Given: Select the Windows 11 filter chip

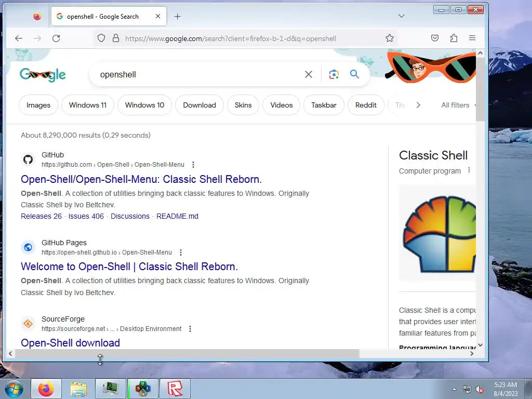Looking at the screenshot, I should pos(87,105).
